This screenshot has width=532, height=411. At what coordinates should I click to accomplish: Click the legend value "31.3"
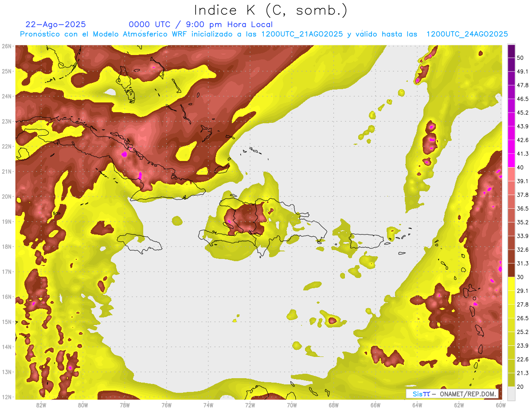[523, 263]
